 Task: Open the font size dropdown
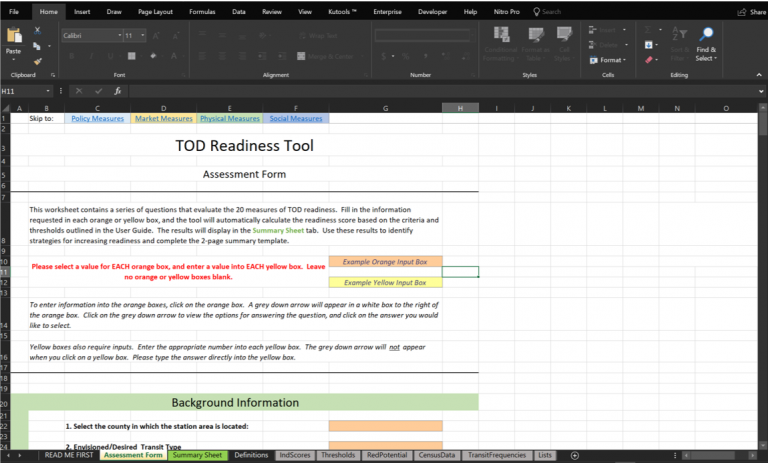(x=142, y=35)
